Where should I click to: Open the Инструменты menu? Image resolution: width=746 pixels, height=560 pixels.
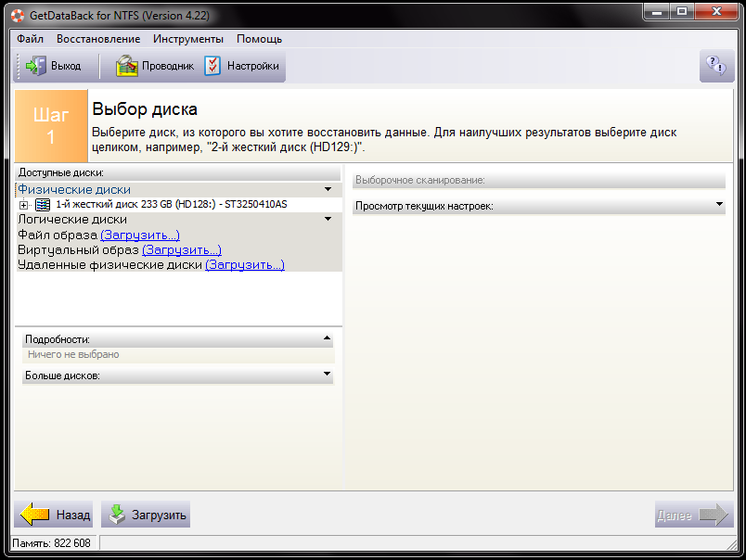[188, 39]
